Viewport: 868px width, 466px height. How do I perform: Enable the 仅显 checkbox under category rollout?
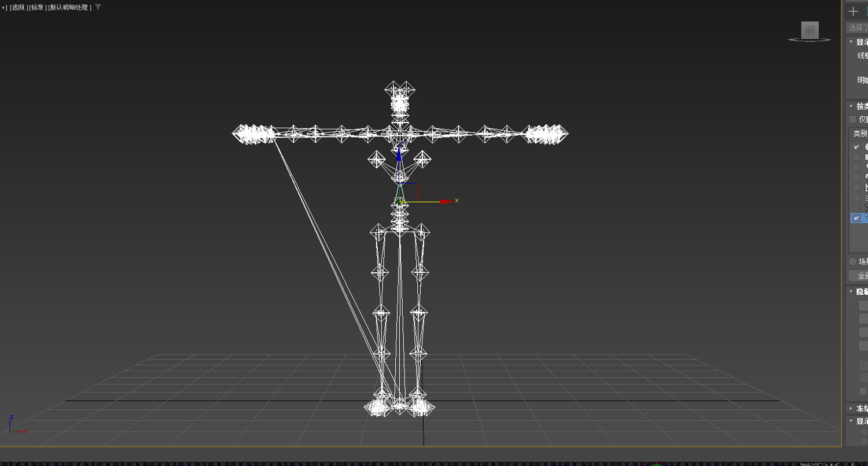852,119
